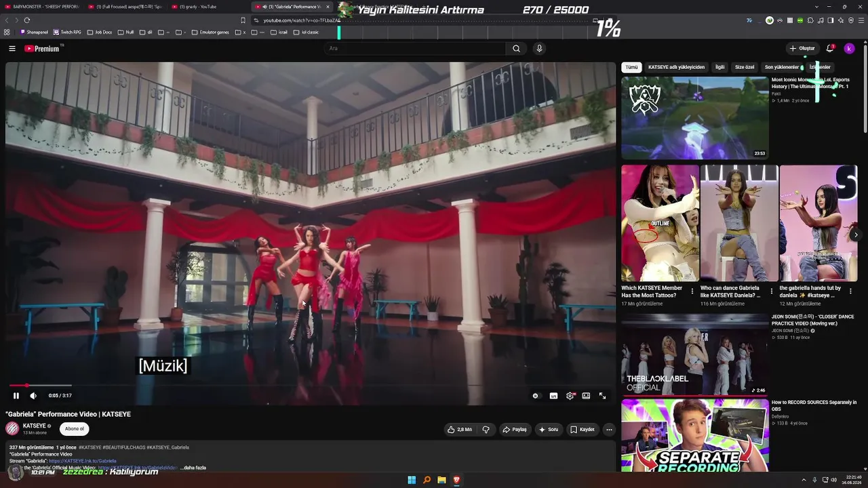Select the İlgili filter chip
Viewport: 868px width, 488px height.
coord(720,67)
